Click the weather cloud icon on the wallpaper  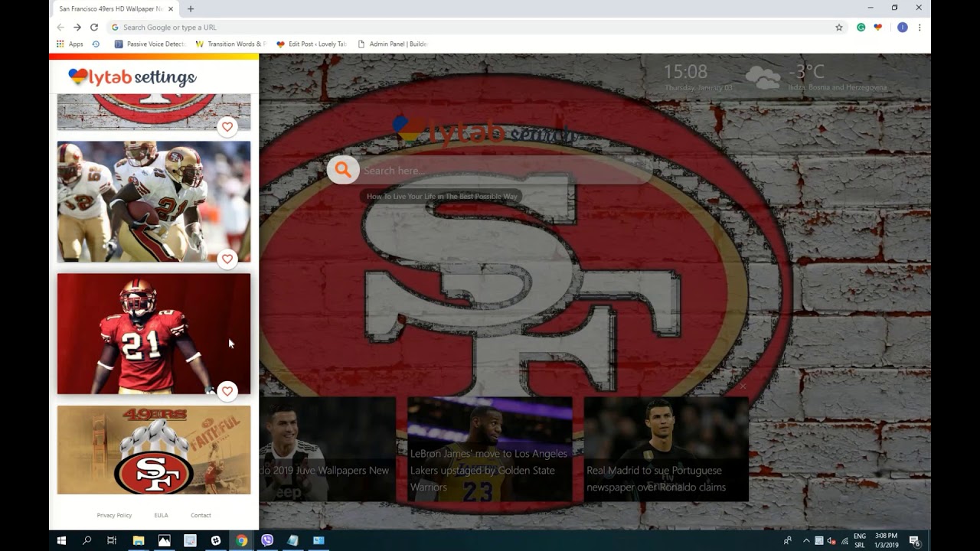coord(762,76)
